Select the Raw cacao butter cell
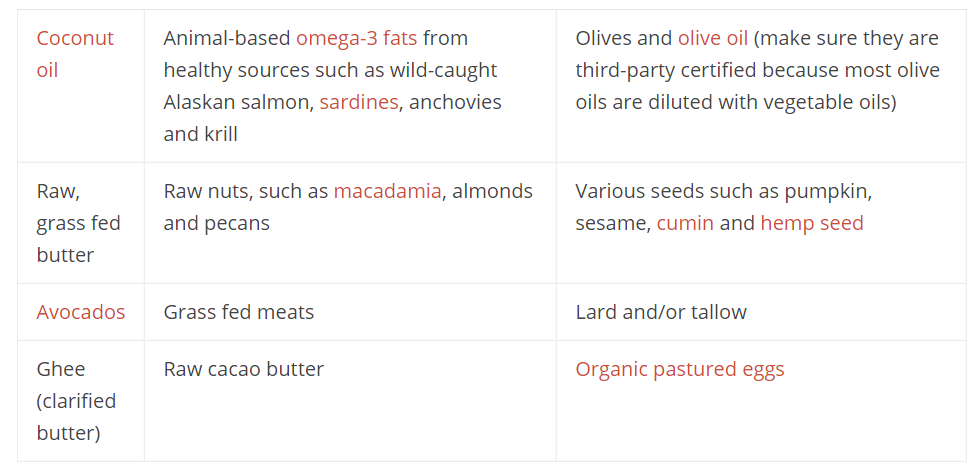The height and width of the screenshot is (475, 978). [350, 401]
